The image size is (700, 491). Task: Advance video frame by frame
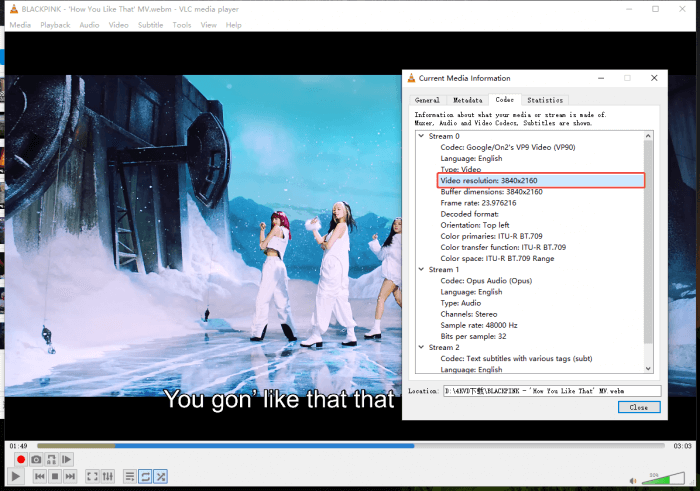pos(68,459)
